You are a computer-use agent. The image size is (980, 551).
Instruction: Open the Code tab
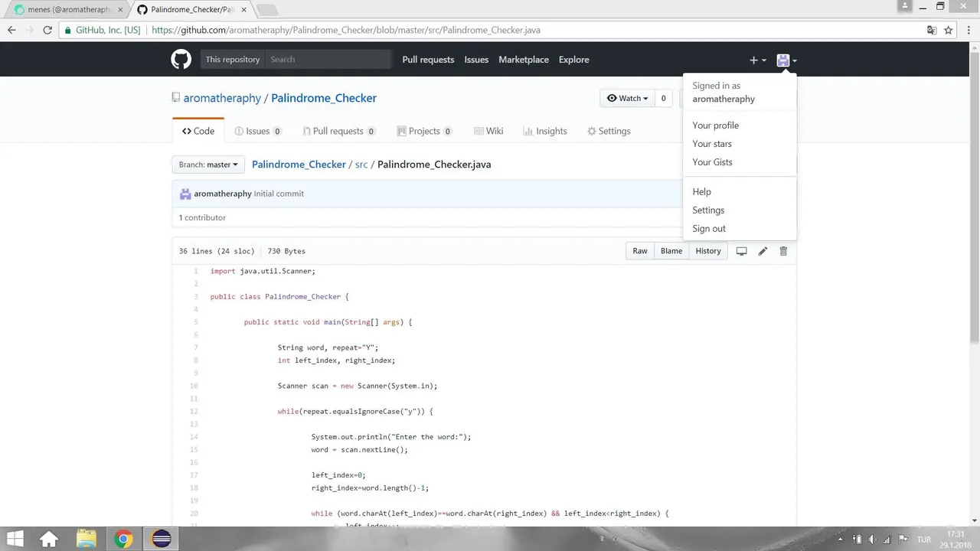coord(198,131)
